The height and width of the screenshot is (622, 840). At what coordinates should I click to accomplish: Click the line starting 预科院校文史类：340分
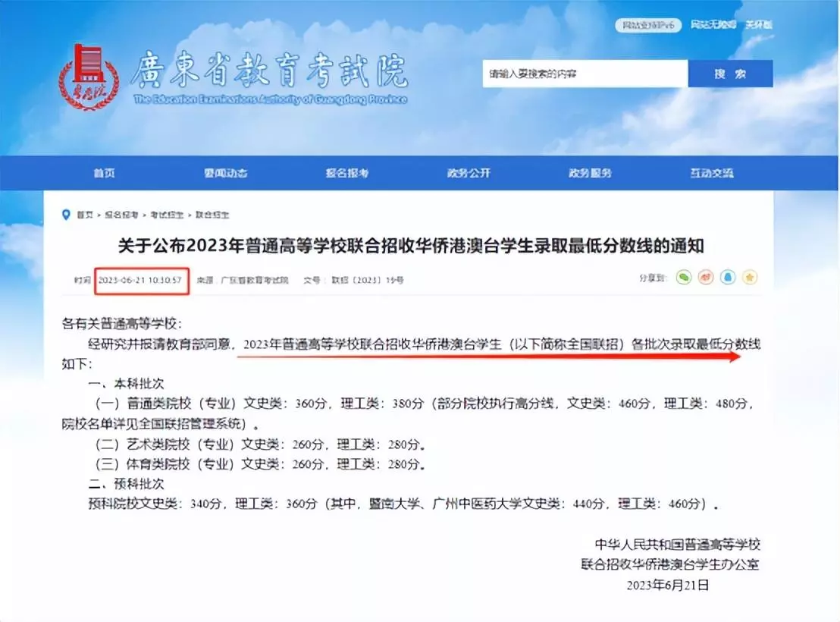point(403,504)
